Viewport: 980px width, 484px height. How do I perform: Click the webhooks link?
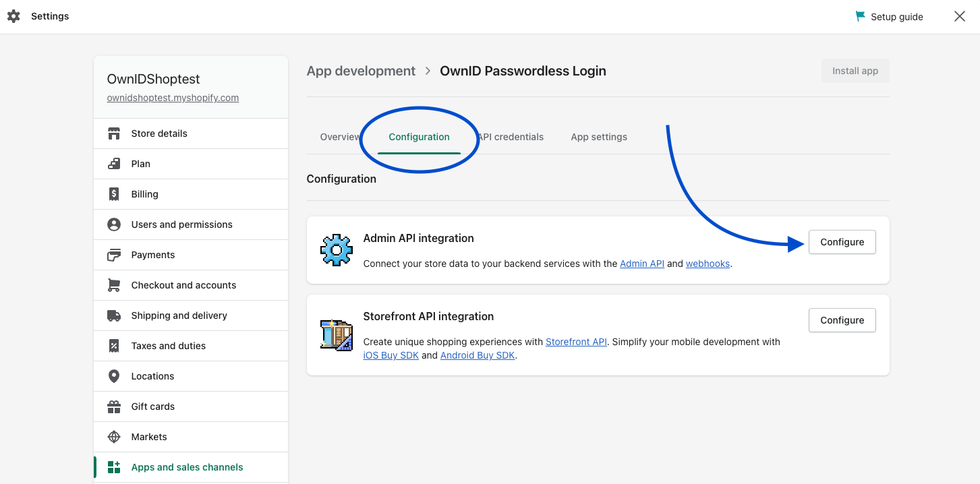(x=708, y=264)
